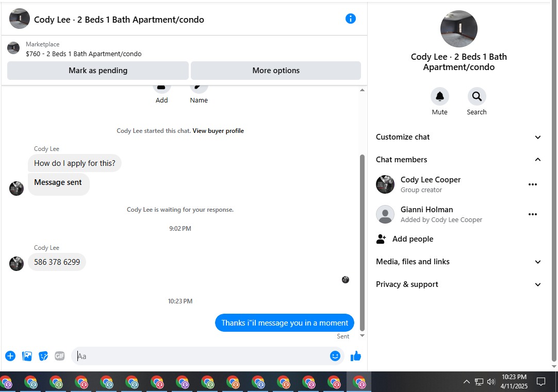Collapse the Chat members section

pos(458,160)
